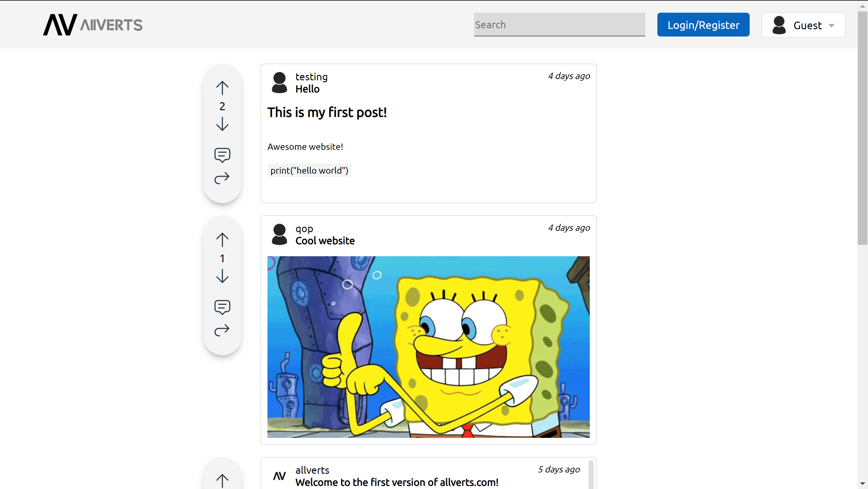Image resolution: width=868 pixels, height=489 pixels.
Task: Click the page vertical scrollbar thumb
Action: point(862,128)
